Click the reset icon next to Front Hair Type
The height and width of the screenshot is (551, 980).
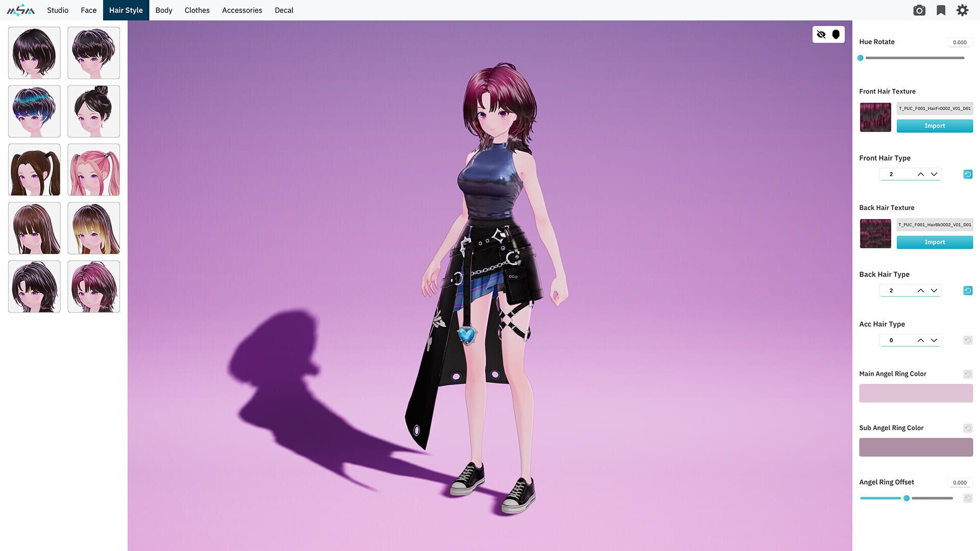point(968,174)
